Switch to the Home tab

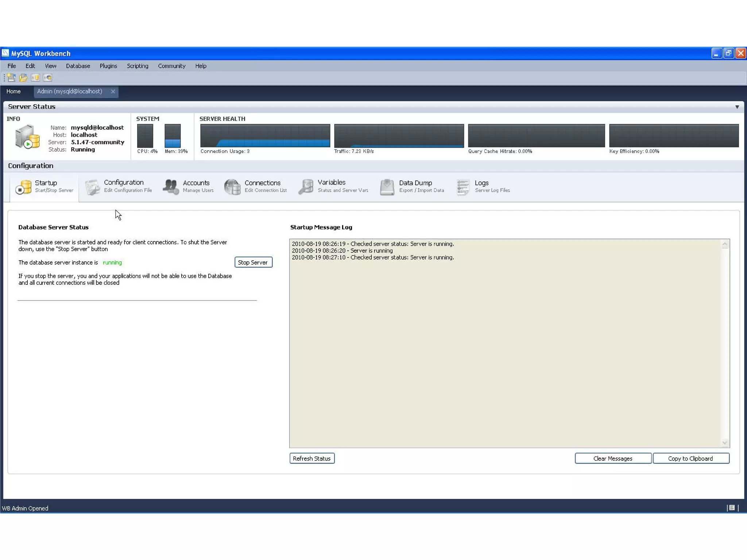pos(13,92)
